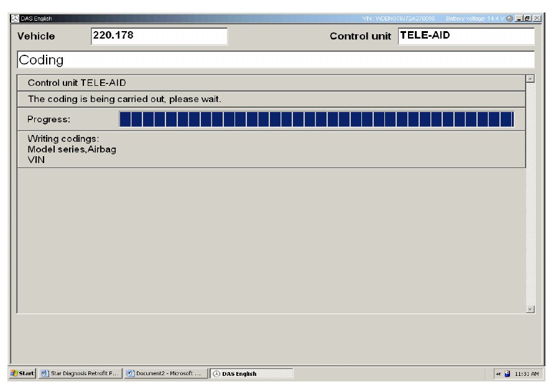Select the DAS English taskbar button
This screenshot has width=556, height=392.
(x=251, y=373)
